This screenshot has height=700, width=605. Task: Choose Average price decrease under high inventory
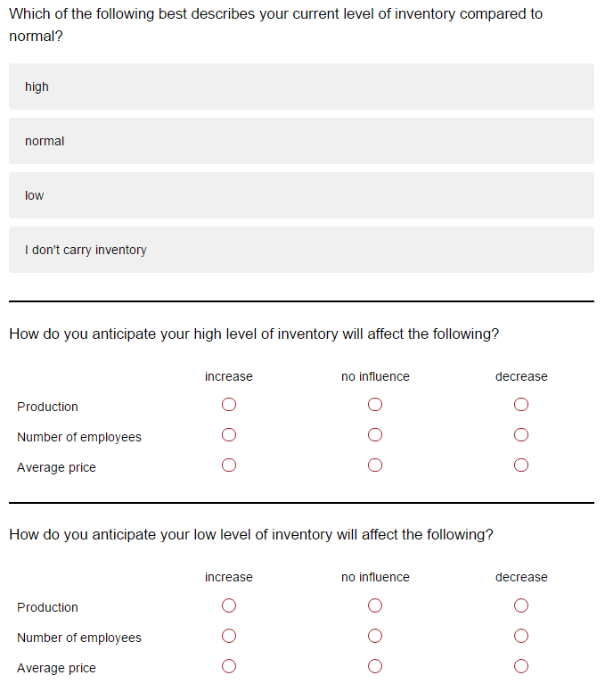521,465
